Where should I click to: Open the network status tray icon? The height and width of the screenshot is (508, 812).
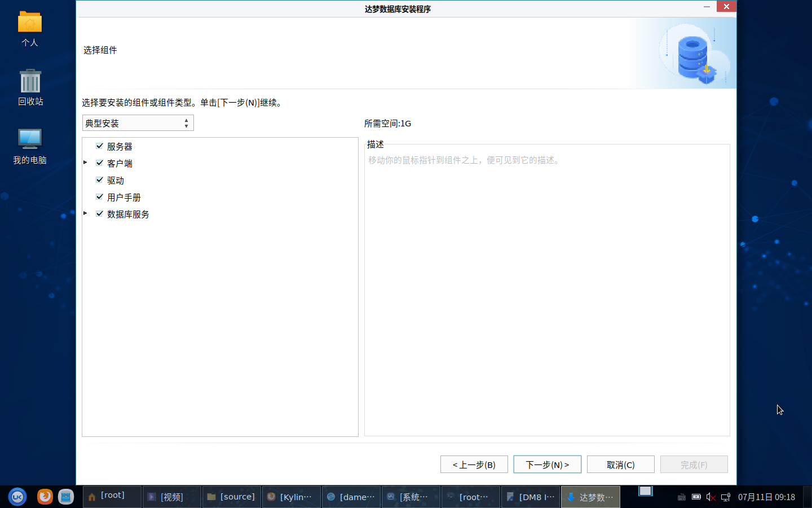pos(726,497)
